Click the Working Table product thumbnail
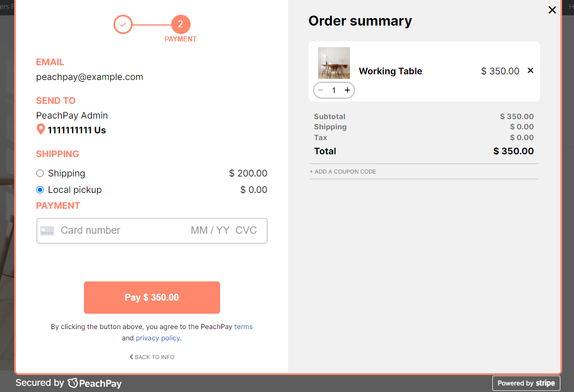The height and width of the screenshot is (392, 574). (334, 63)
